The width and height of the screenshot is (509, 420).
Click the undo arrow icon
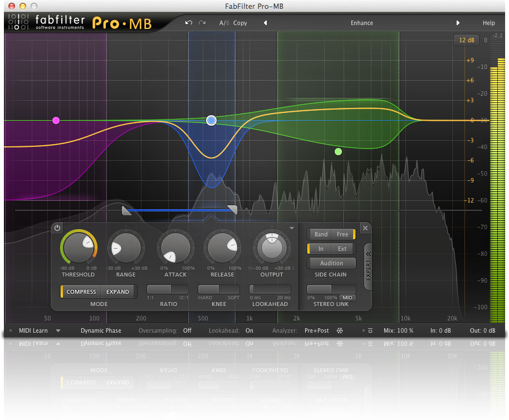(189, 23)
